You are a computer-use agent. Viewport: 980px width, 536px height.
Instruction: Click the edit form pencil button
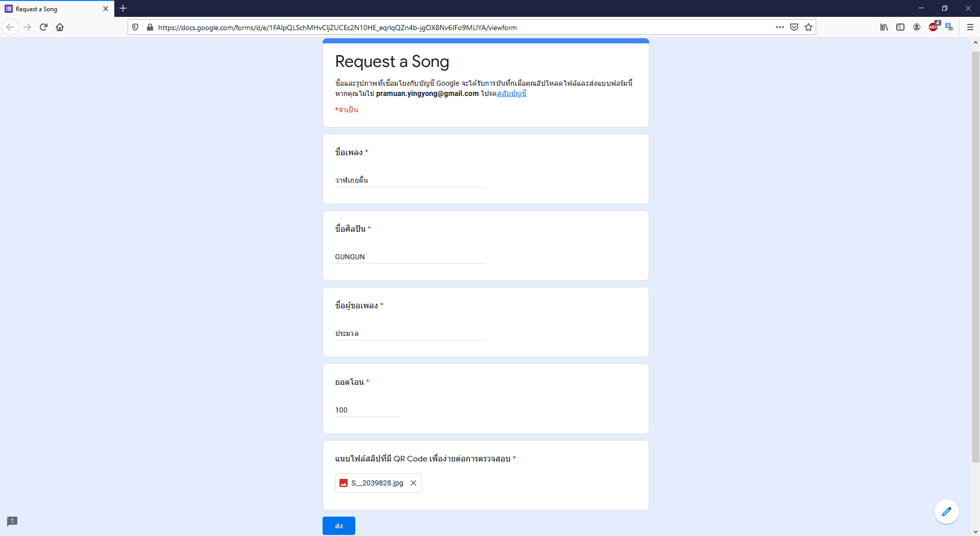(946, 511)
